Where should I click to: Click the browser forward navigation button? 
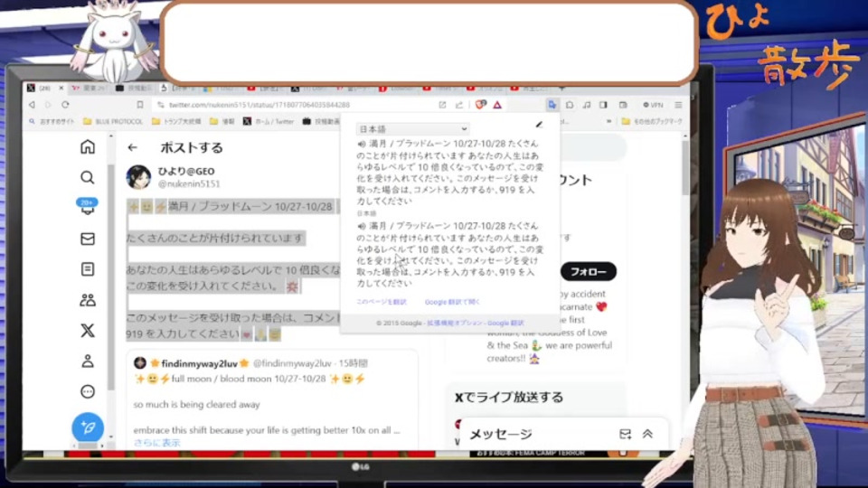48,105
